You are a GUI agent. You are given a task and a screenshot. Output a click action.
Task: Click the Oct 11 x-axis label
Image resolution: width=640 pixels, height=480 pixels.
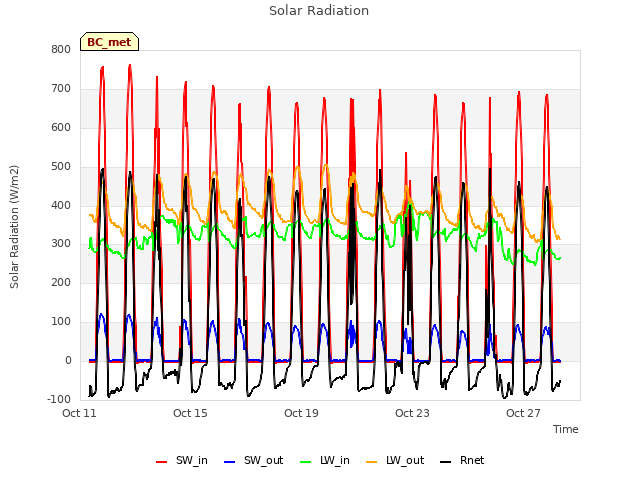point(79,413)
